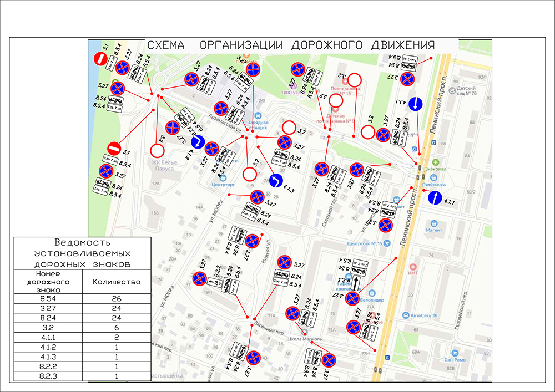The width and height of the screenshot is (555, 392).
Task: Select the Сан-Ремо map marker
Action: point(456,352)
